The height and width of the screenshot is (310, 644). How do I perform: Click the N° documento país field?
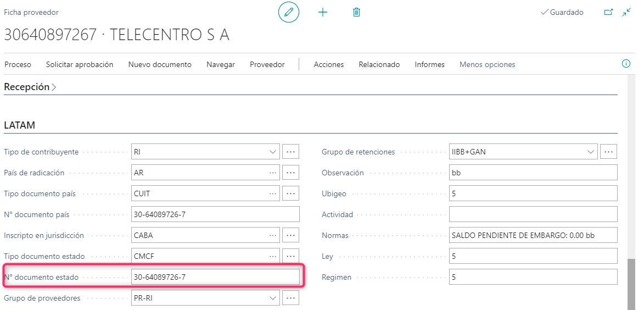[x=215, y=214]
